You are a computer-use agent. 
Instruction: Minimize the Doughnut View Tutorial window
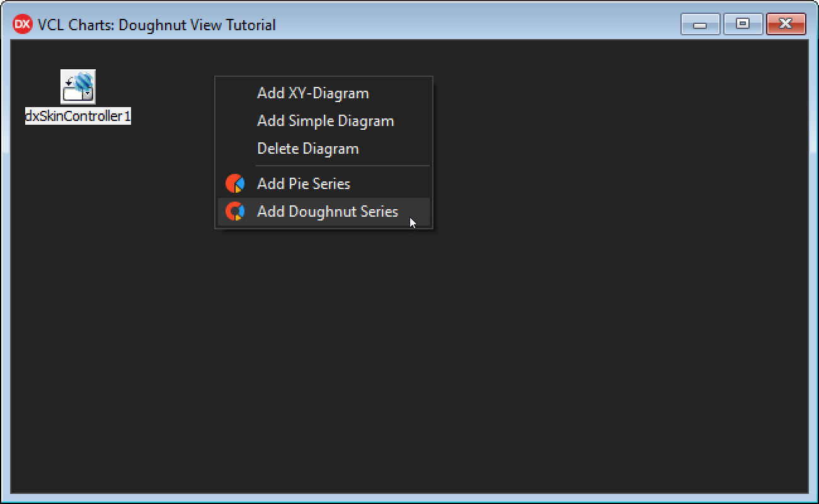[700, 25]
